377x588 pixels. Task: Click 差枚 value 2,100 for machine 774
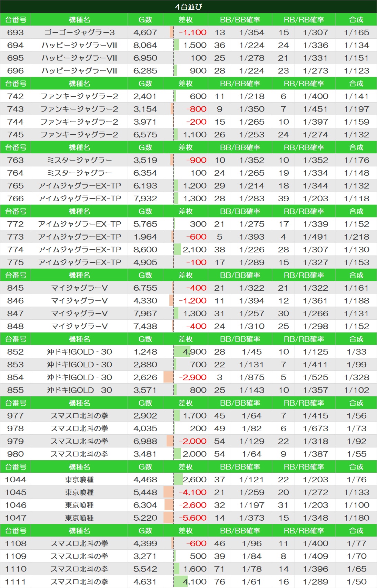click(x=195, y=250)
